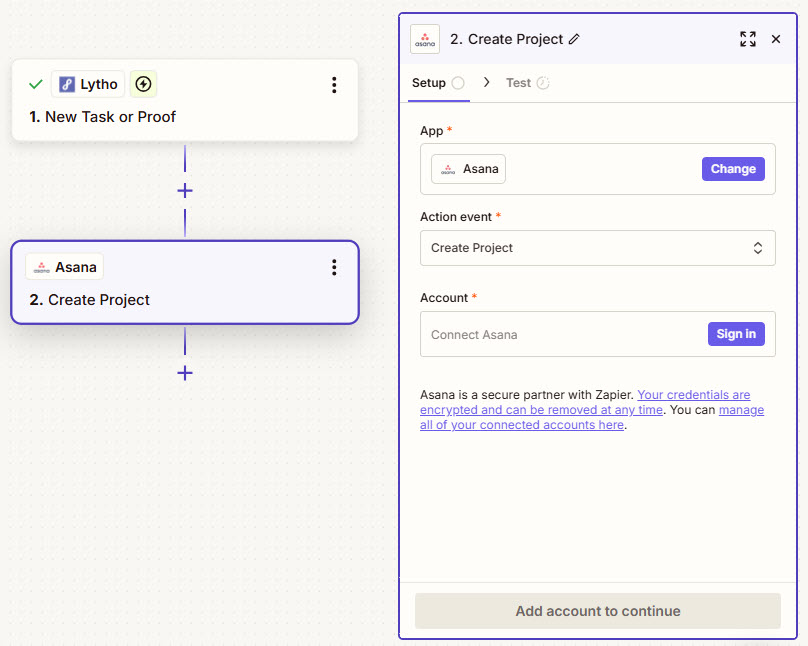Viewport: 808px width, 646px height.
Task: Click the pencil icon to rename step
Action: point(574,39)
